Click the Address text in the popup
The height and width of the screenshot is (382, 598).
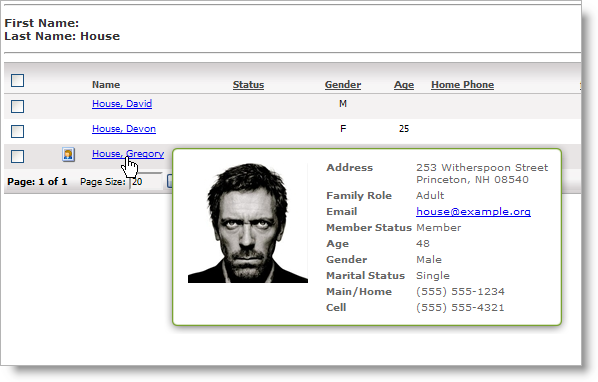(482, 173)
